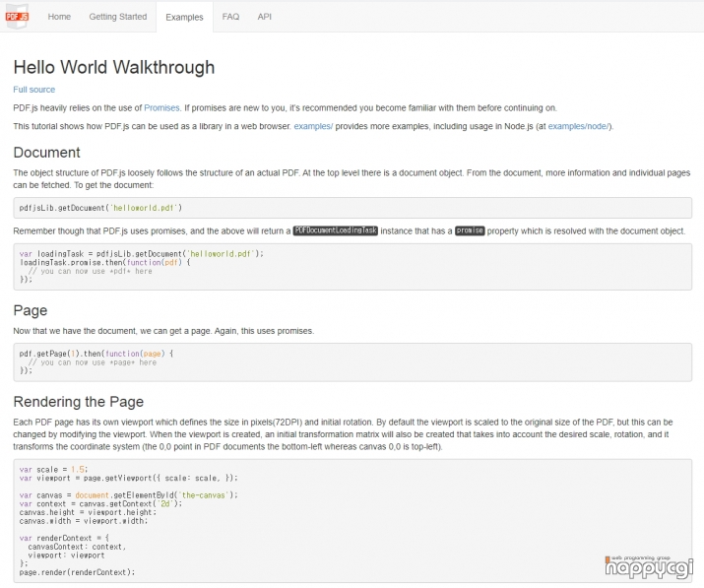Click the 'Now that we have the document' sentence
The image size is (704, 588).
coord(163,331)
